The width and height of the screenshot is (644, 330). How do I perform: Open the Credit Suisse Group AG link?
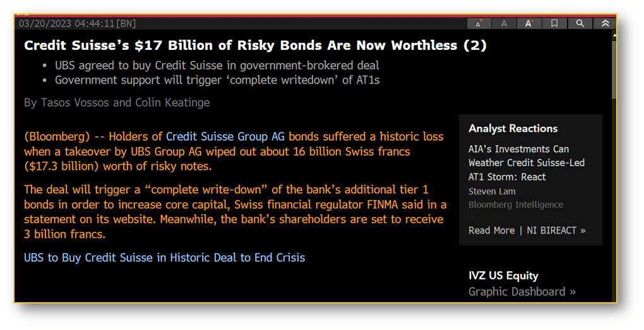click(225, 137)
